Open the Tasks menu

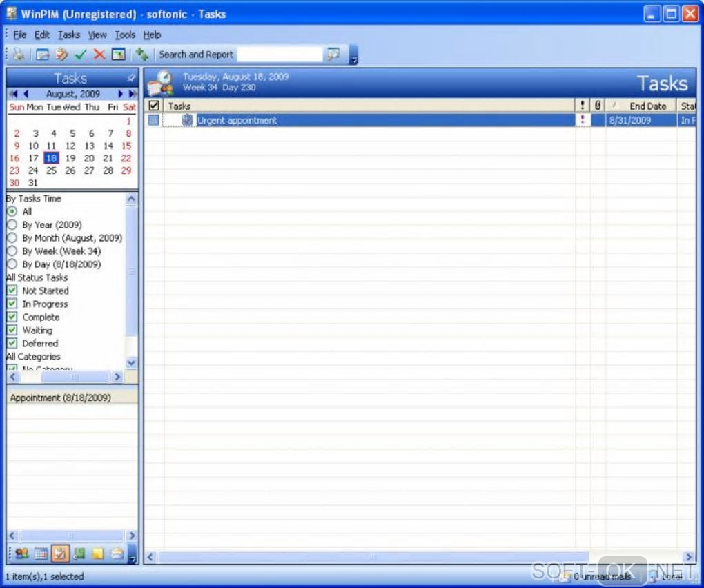[x=69, y=35]
